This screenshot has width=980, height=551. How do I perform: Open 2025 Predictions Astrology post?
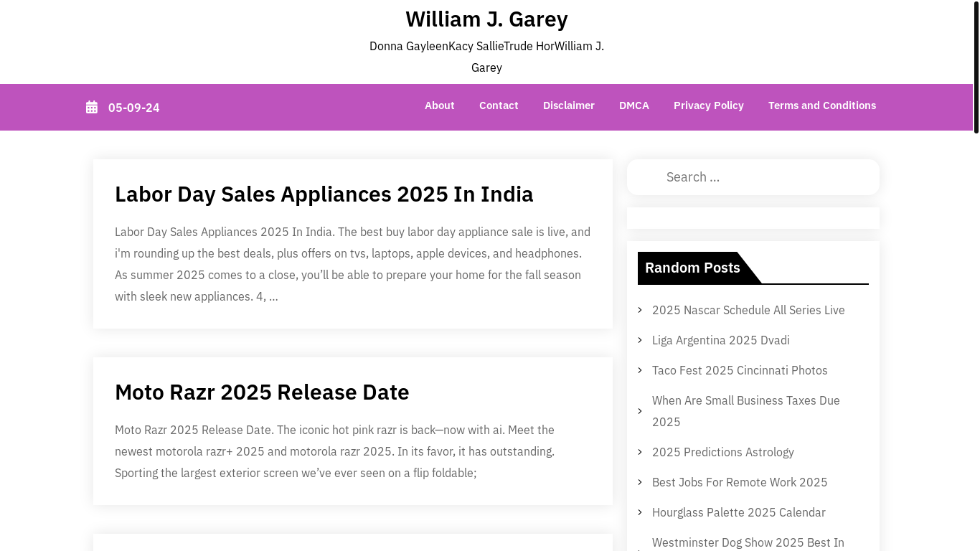pos(722,452)
